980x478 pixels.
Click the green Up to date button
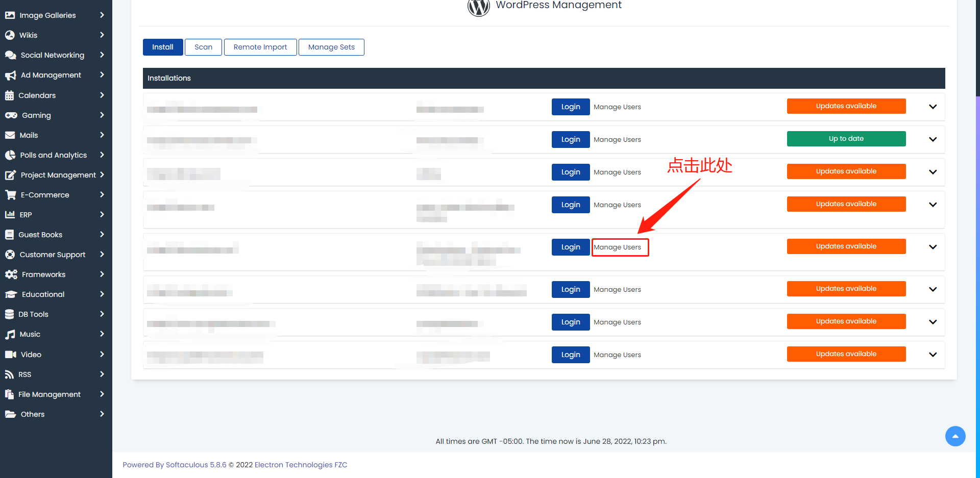pos(846,139)
